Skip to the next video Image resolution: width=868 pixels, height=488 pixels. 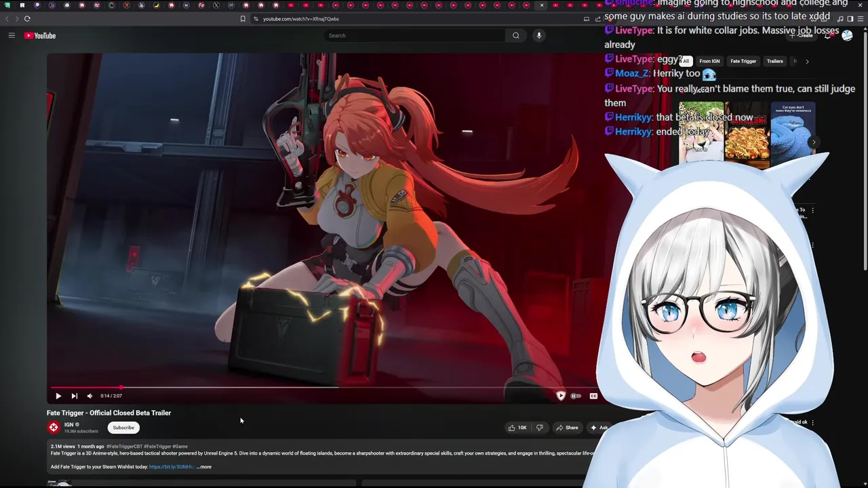pos(74,396)
